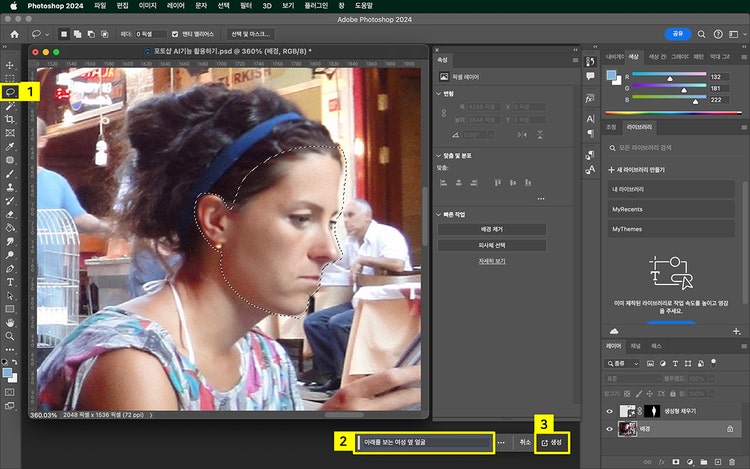Select the Crop tool
The width and height of the screenshot is (750, 469).
(x=10, y=118)
